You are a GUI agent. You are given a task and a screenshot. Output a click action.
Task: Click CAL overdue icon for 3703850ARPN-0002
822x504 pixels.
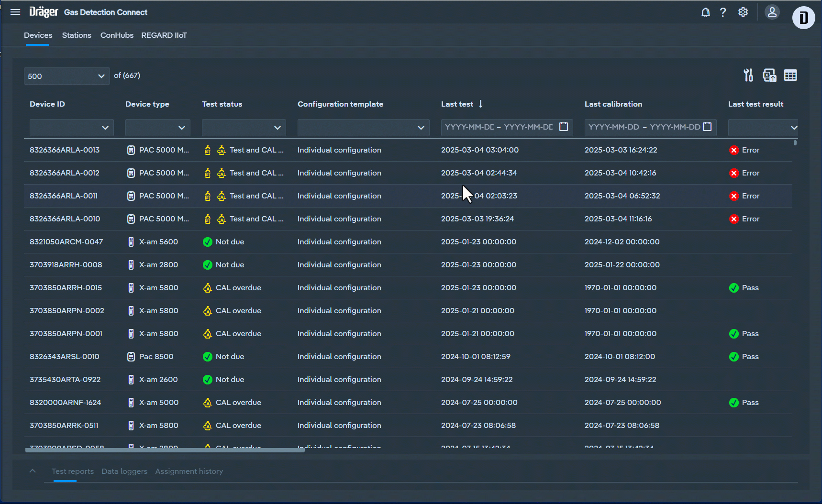click(207, 311)
